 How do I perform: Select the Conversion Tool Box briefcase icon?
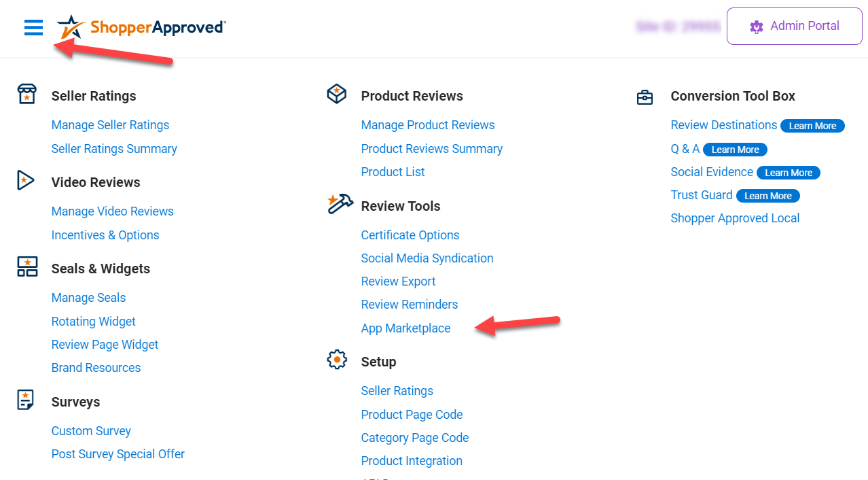(x=645, y=96)
